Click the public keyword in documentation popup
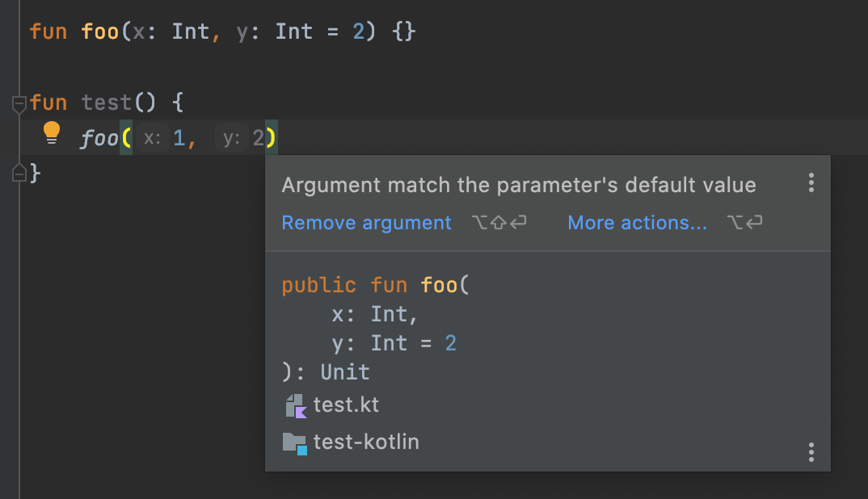 point(319,286)
